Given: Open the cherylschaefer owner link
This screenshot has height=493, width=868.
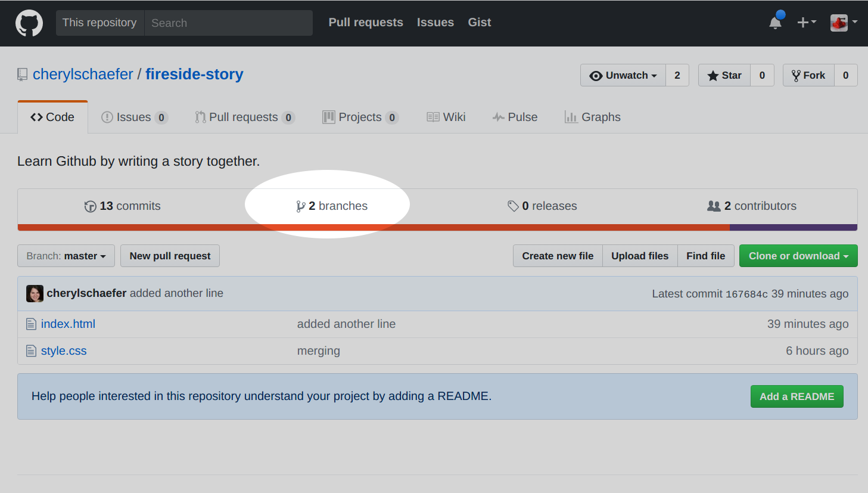Looking at the screenshot, I should coord(83,74).
